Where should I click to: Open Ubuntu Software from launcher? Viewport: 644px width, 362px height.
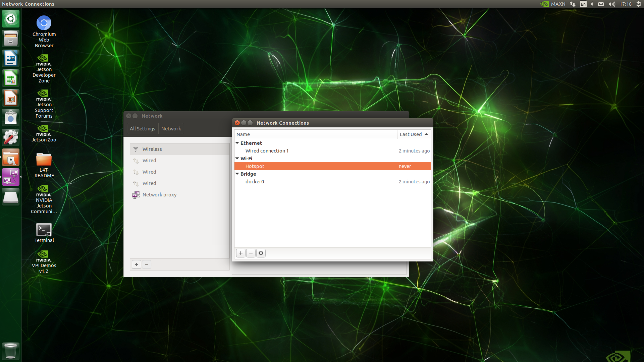pos(11,118)
